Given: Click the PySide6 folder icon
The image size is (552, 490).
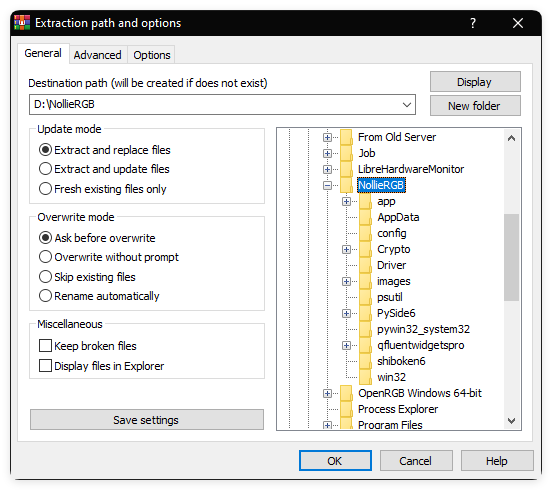Looking at the screenshot, I should (365, 313).
